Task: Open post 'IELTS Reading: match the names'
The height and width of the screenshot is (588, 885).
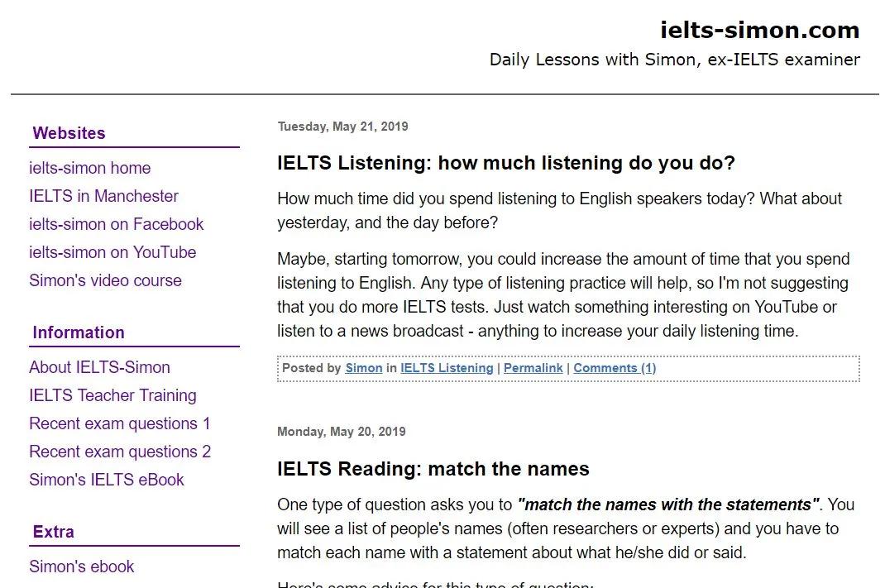Action: point(433,469)
